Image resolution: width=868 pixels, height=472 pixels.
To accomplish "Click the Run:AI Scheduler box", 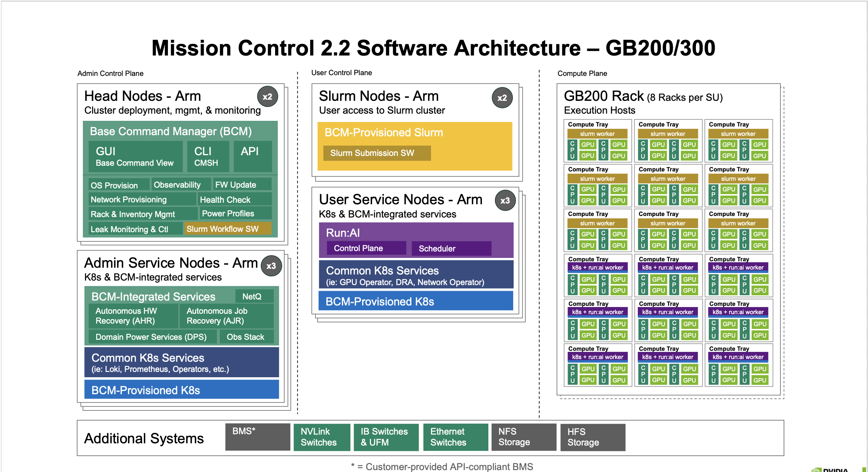I will point(451,248).
